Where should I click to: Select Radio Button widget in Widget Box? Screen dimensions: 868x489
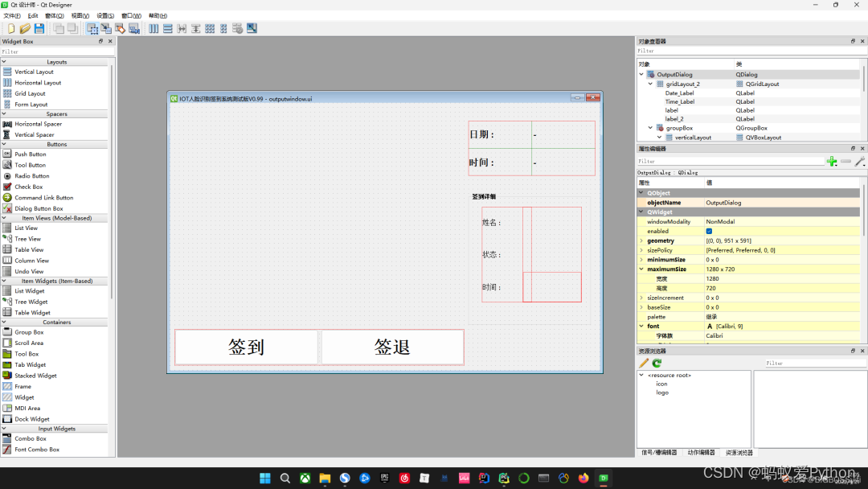[31, 175]
